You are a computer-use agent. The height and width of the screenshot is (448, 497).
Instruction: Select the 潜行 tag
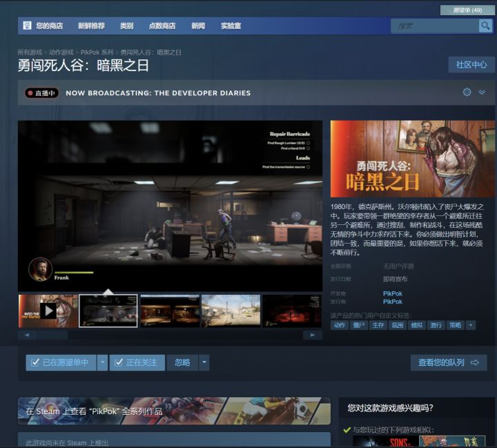point(436,325)
